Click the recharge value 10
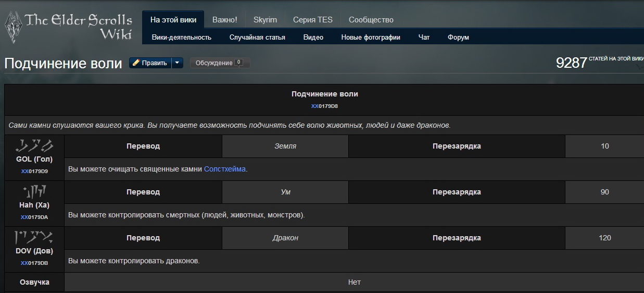The height and width of the screenshot is (293, 644). pos(604,146)
